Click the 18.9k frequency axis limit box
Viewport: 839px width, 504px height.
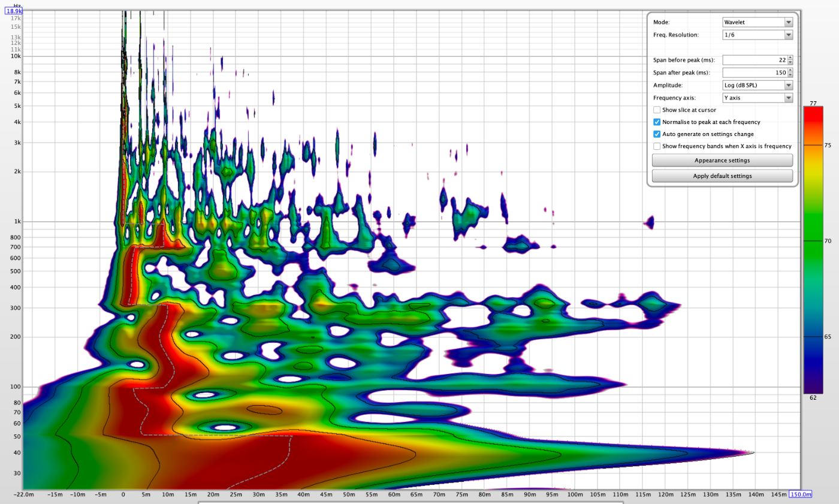tap(14, 11)
